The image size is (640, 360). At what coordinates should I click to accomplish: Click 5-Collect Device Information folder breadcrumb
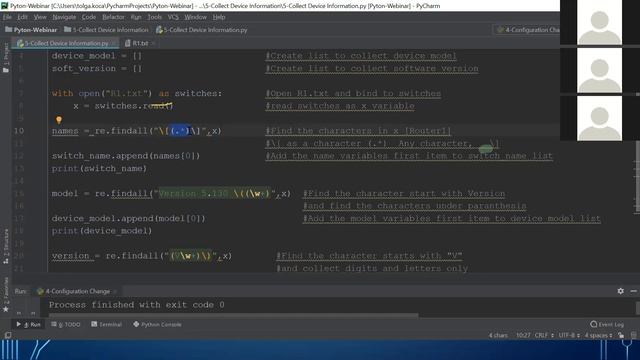click(107, 30)
